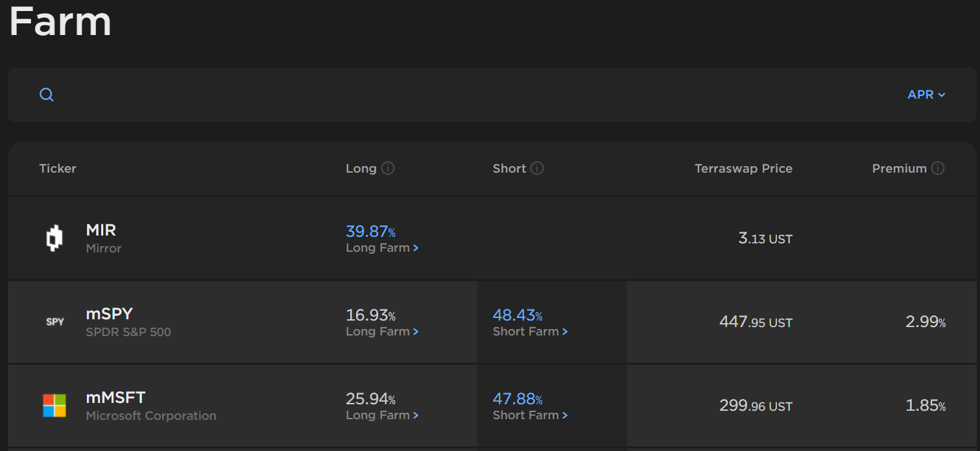
Task: Click the info icon beside Premium
Action: (x=938, y=169)
